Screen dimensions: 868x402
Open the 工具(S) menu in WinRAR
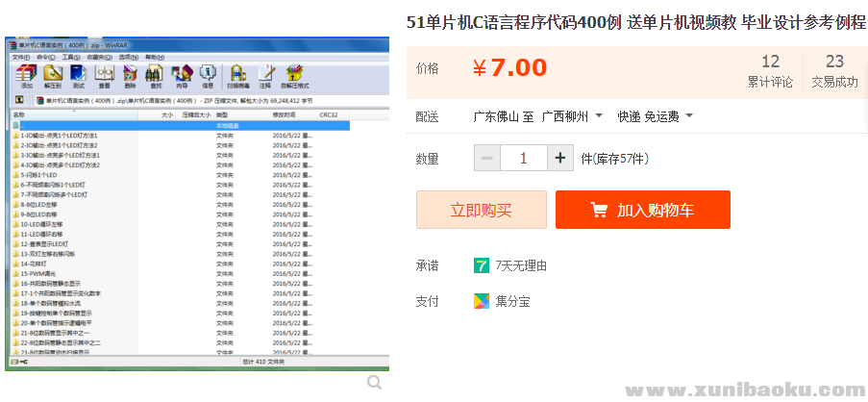coord(70,57)
